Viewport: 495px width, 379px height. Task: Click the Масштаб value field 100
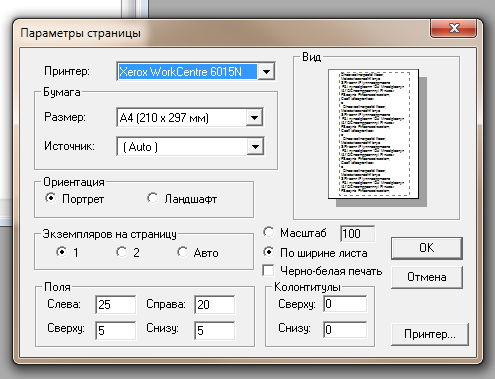coord(358,234)
